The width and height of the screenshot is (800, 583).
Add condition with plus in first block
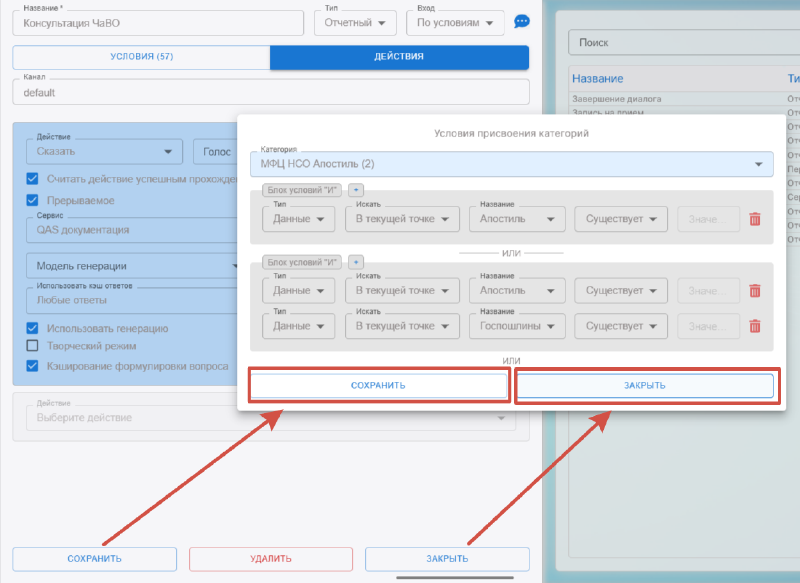(357, 189)
